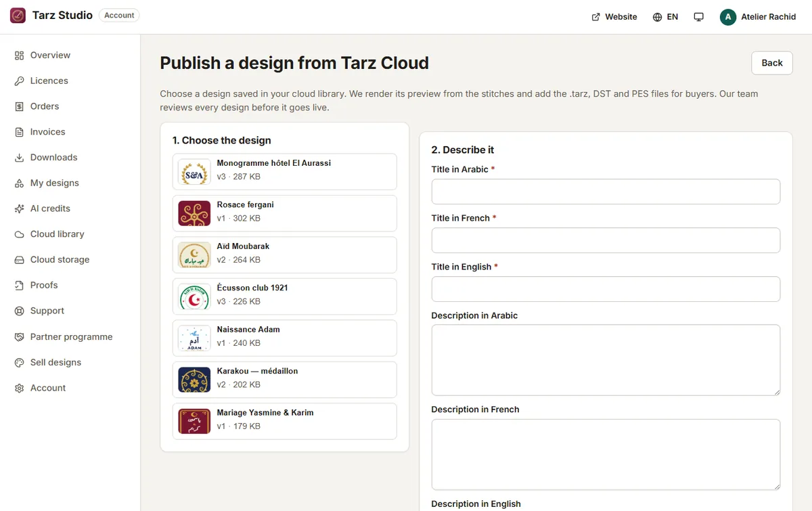Screen dimensions: 812x511
Task: Click the Title in French input
Action: (x=606, y=240)
